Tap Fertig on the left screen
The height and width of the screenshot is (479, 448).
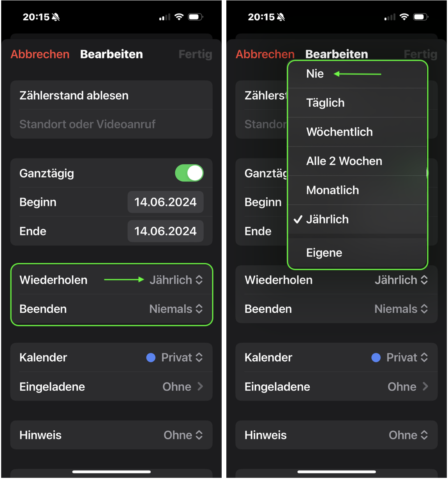coord(195,54)
